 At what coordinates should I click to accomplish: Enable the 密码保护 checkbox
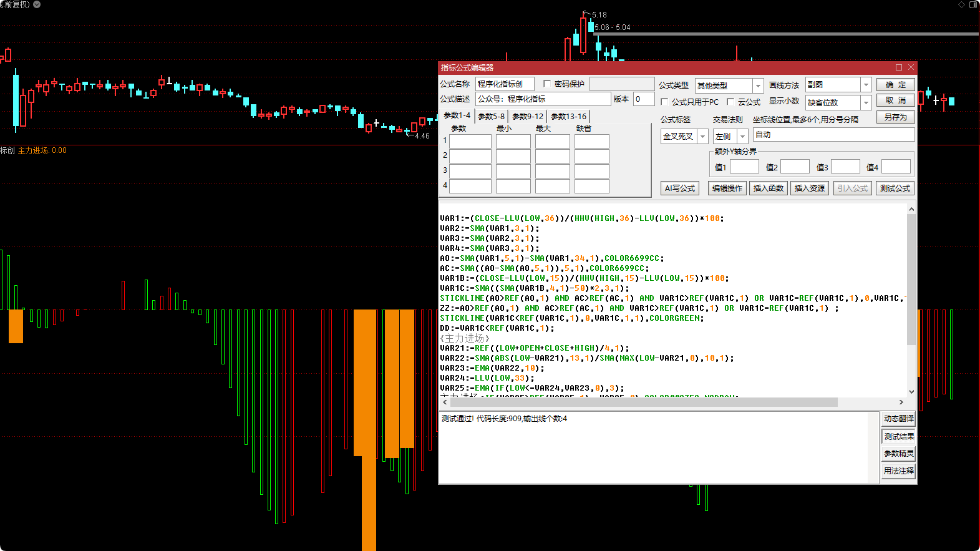[x=547, y=84]
